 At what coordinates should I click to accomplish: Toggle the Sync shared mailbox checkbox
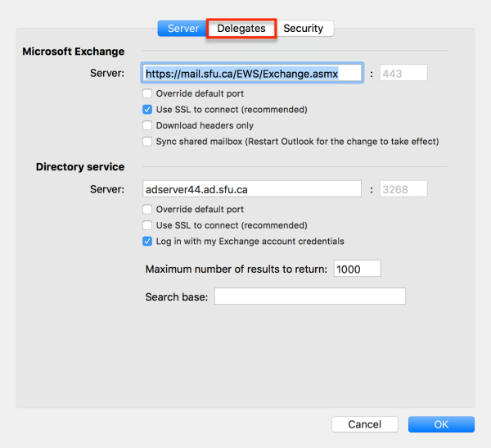[147, 142]
